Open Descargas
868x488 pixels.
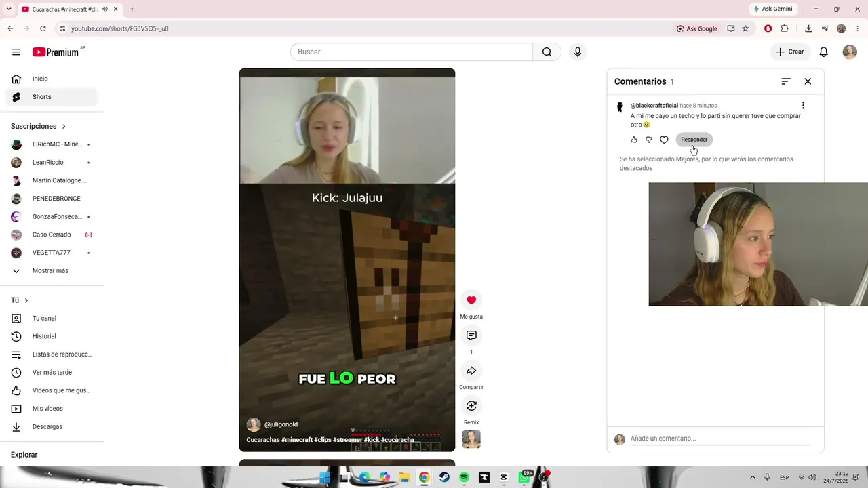[51, 427]
